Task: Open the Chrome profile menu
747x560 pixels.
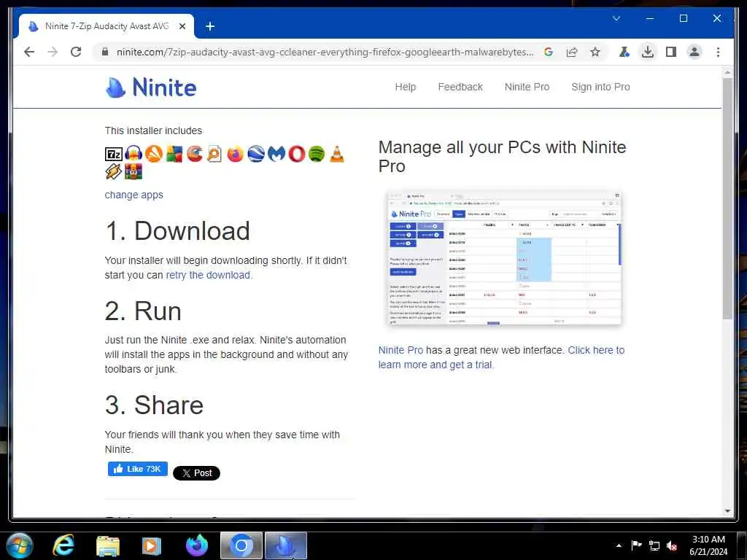Action: (x=694, y=52)
